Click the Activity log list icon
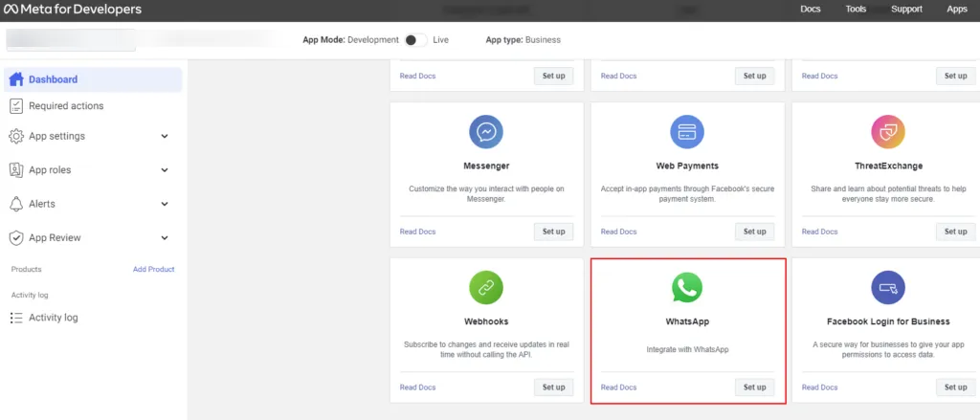 click(16, 318)
